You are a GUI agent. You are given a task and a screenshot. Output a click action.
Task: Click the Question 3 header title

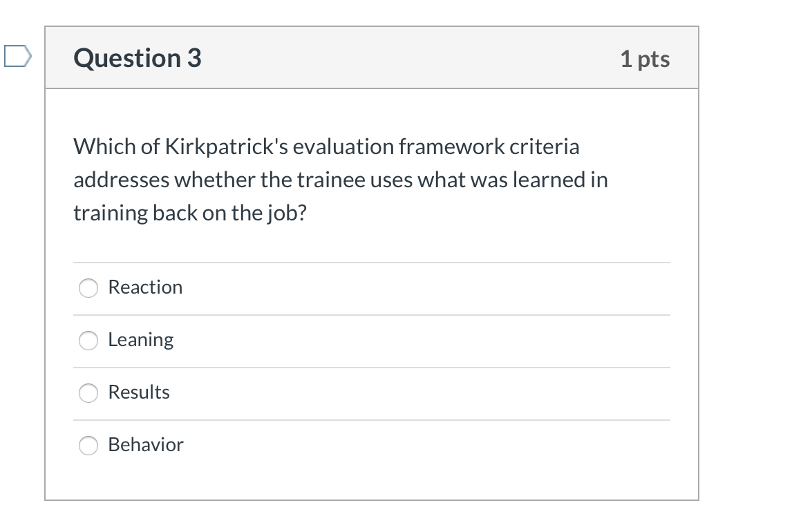(137, 58)
